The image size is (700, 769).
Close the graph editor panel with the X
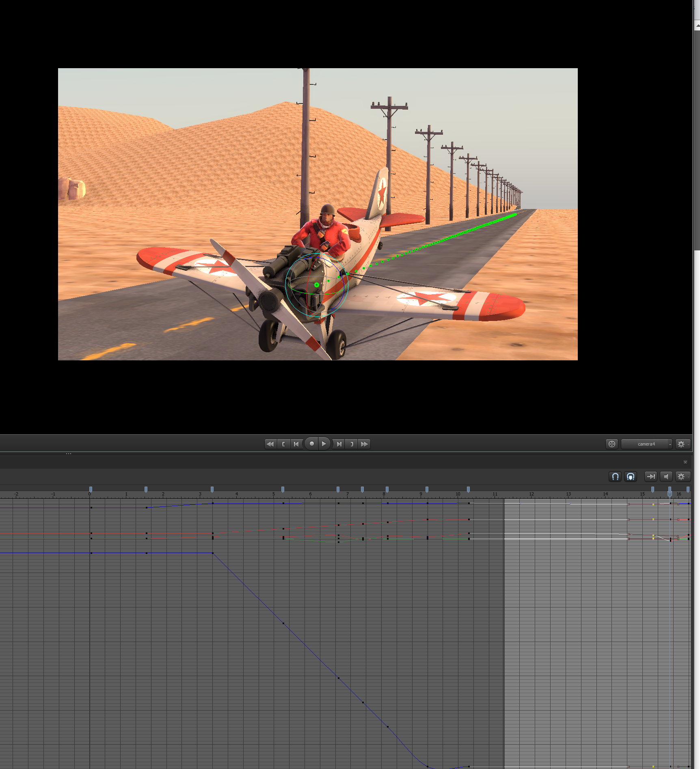pos(685,462)
